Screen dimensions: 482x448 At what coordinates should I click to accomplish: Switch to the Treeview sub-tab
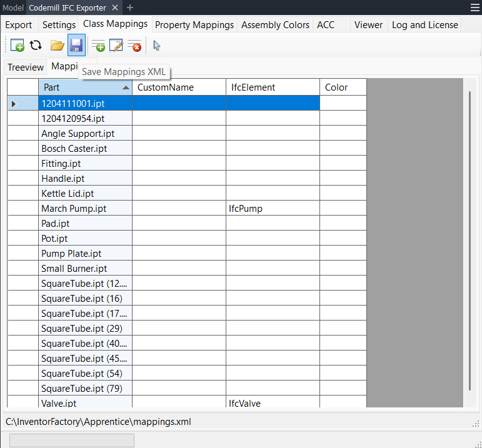pyautogui.click(x=26, y=67)
